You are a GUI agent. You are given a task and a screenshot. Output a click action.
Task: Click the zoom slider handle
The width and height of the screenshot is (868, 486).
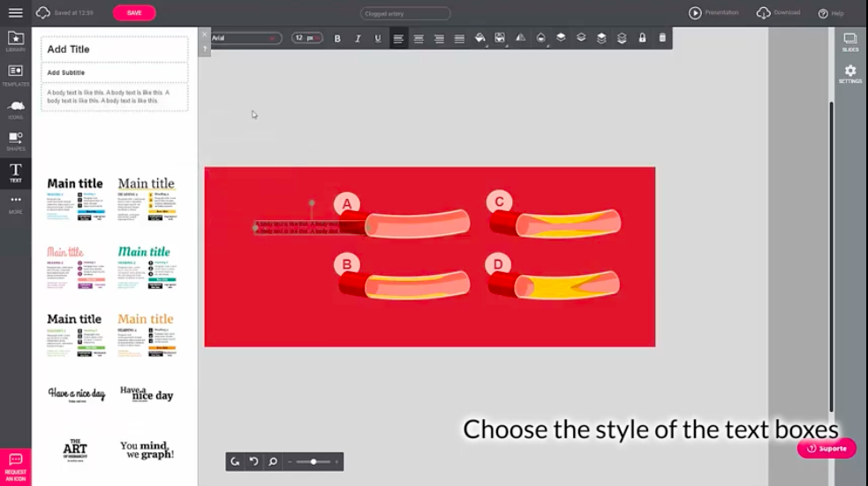[313, 461]
